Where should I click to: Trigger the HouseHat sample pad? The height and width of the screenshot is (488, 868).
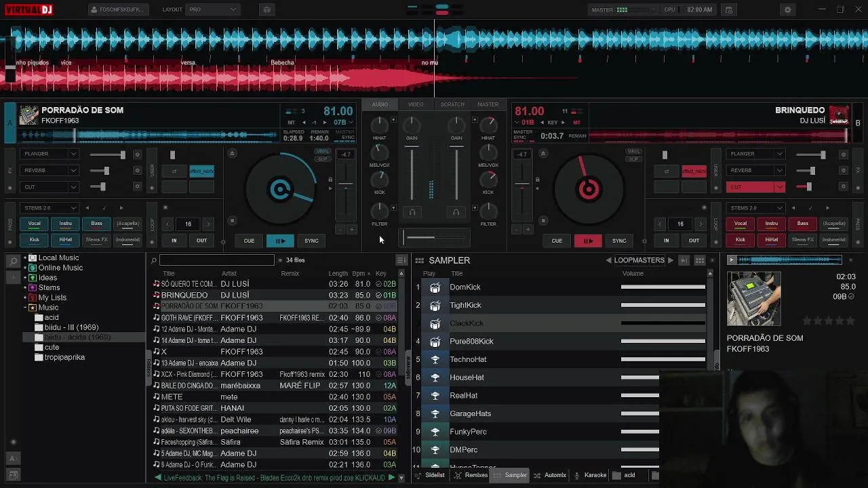(435, 378)
